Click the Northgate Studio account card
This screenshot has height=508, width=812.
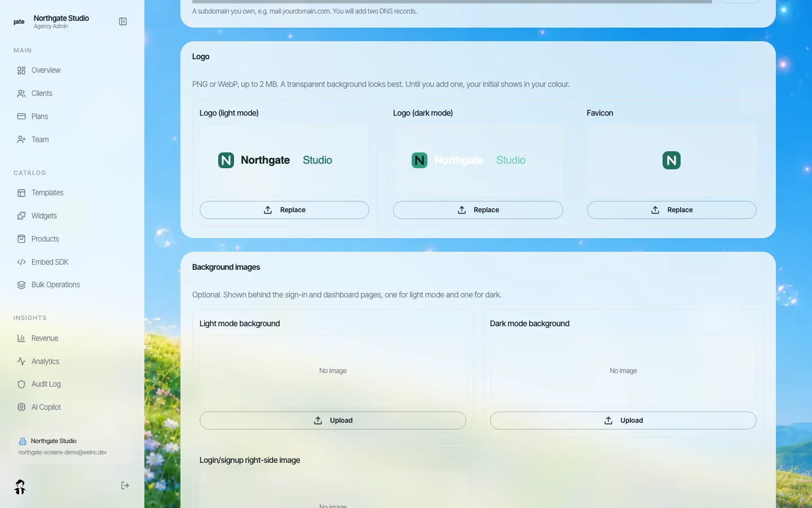[72, 446]
